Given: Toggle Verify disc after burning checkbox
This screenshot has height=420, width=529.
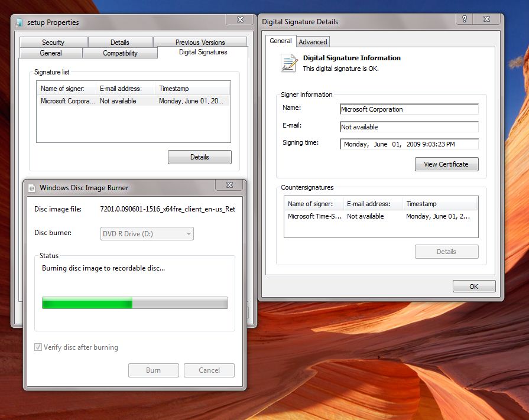Looking at the screenshot, I should pyautogui.click(x=38, y=347).
